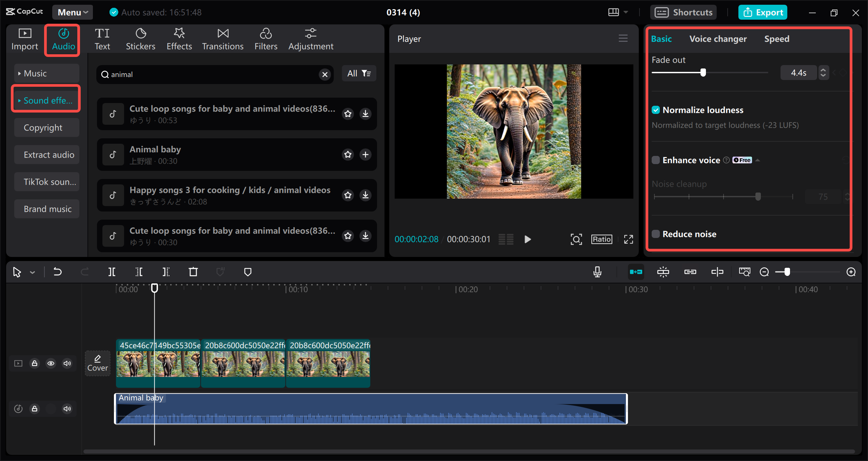Viewport: 868px width, 461px height.
Task: Select the Stickers panel
Action: 140,38
